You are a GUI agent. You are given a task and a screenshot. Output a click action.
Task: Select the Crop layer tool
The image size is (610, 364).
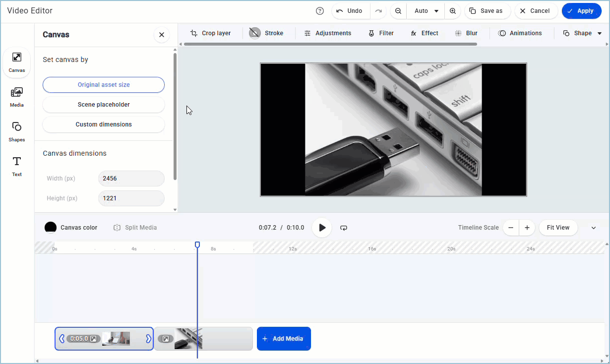211,33
